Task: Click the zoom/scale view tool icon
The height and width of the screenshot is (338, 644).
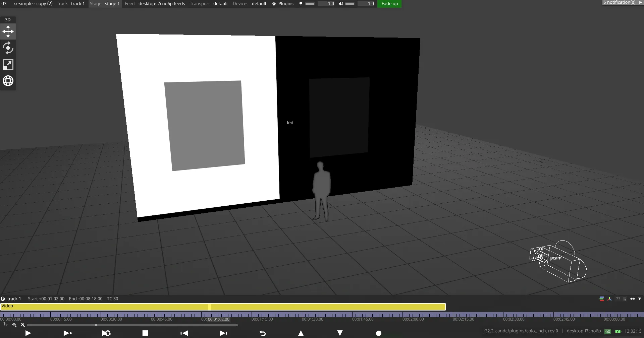Action: (8, 64)
